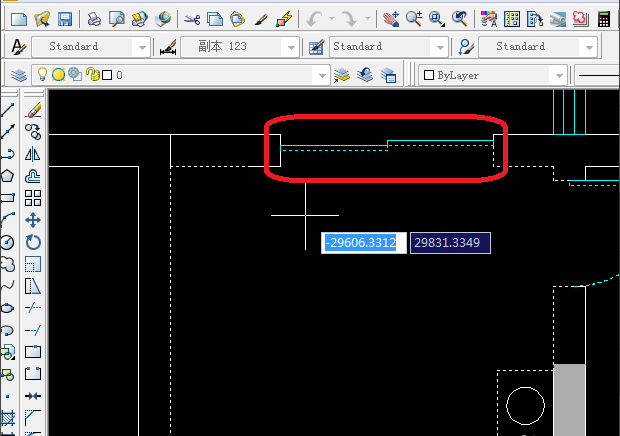Select the Rotate tool

point(33,241)
